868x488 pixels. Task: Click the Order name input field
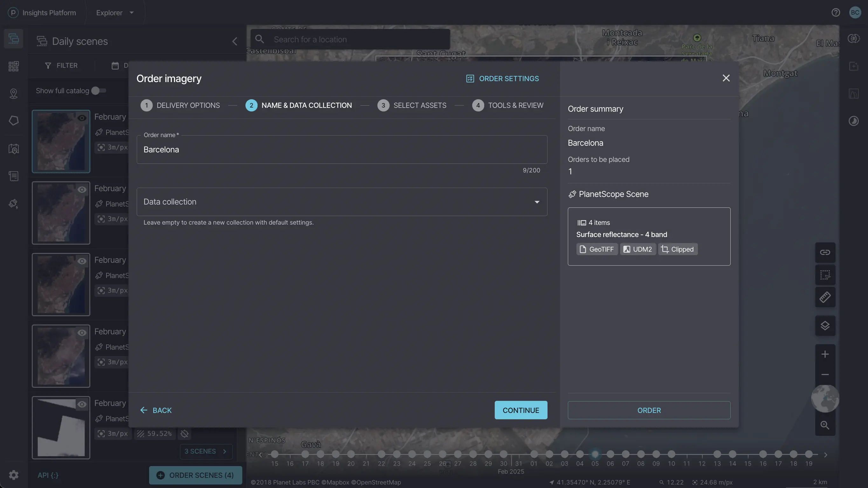(342, 150)
